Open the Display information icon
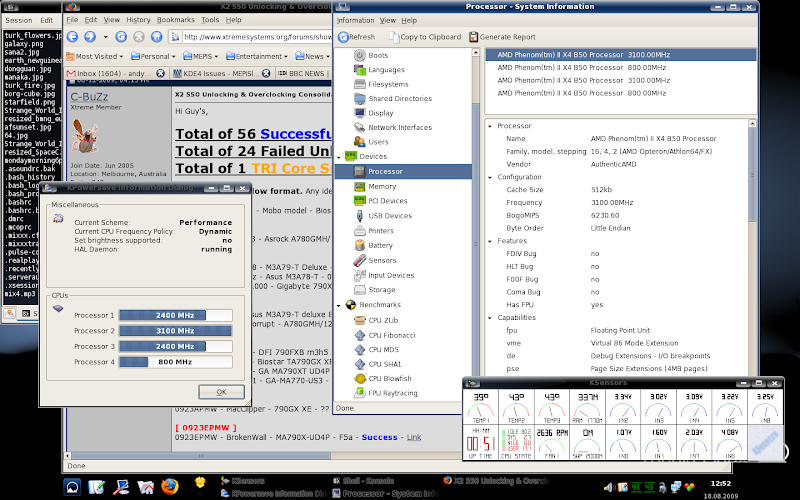The image size is (800, 500). 360,113
